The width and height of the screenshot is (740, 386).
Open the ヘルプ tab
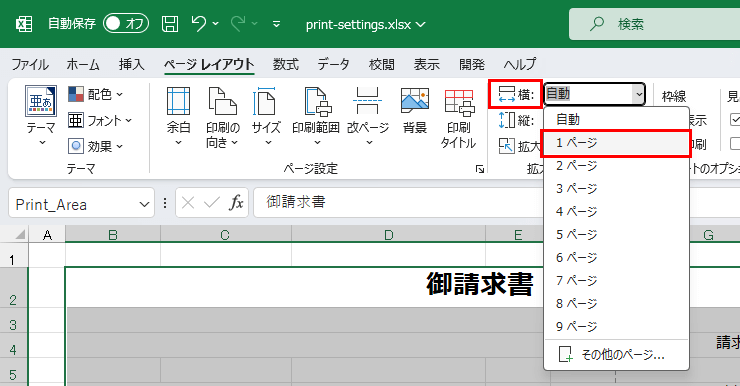pos(520,64)
